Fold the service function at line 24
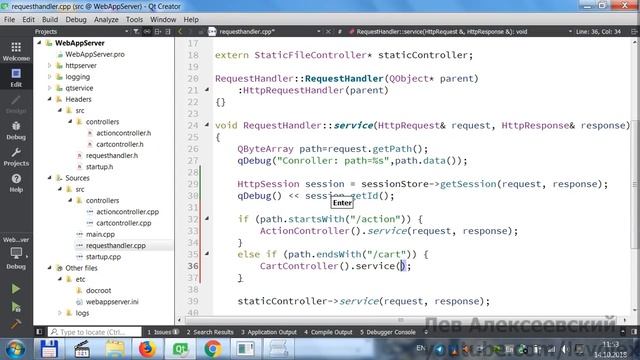 [x=207, y=125]
